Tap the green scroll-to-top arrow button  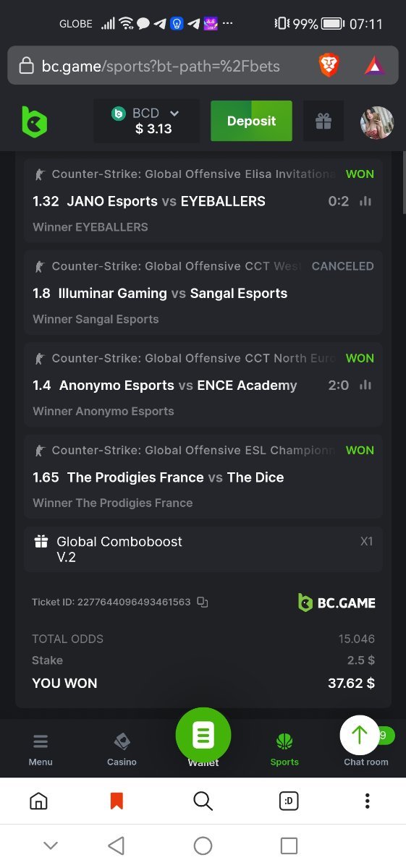(360, 735)
